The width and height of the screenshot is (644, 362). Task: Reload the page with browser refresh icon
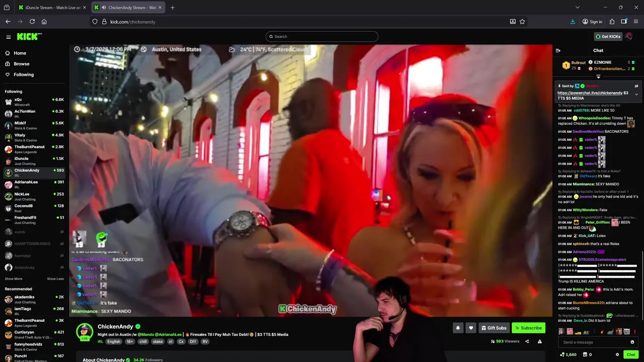[32, 22]
